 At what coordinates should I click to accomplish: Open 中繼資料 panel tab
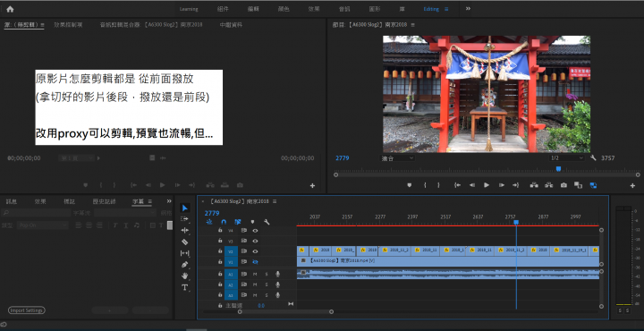click(231, 25)
